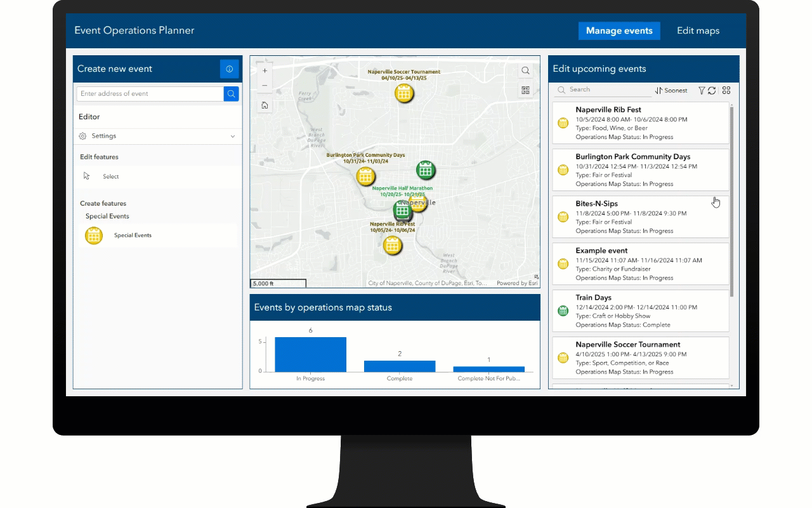Click the Search field in upcoming events

(x=603, y=90)
